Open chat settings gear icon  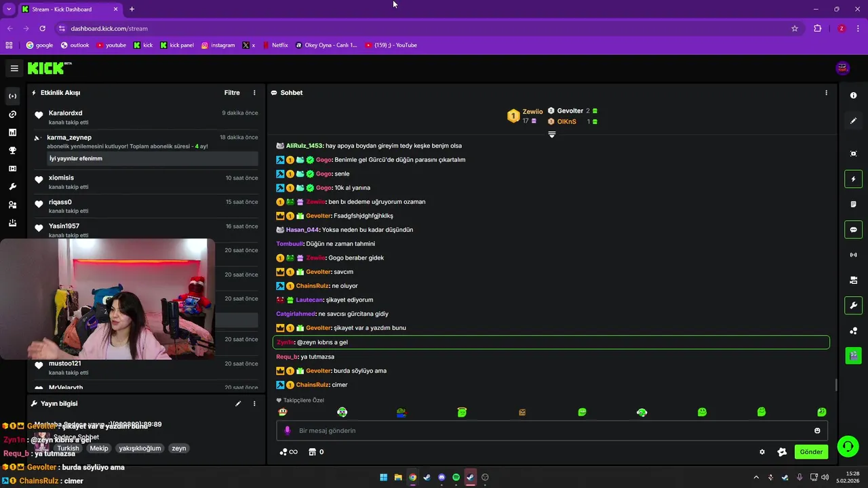[x=762, y=452]
